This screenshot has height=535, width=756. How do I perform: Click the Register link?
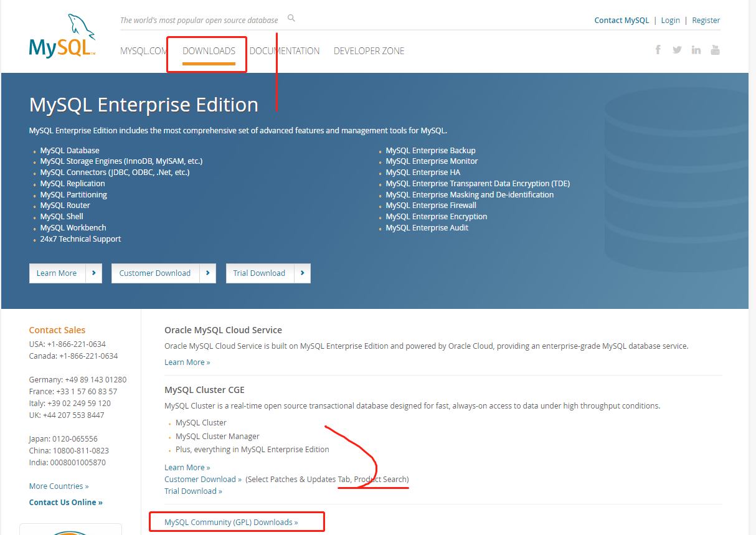click(x=706, y=20)
